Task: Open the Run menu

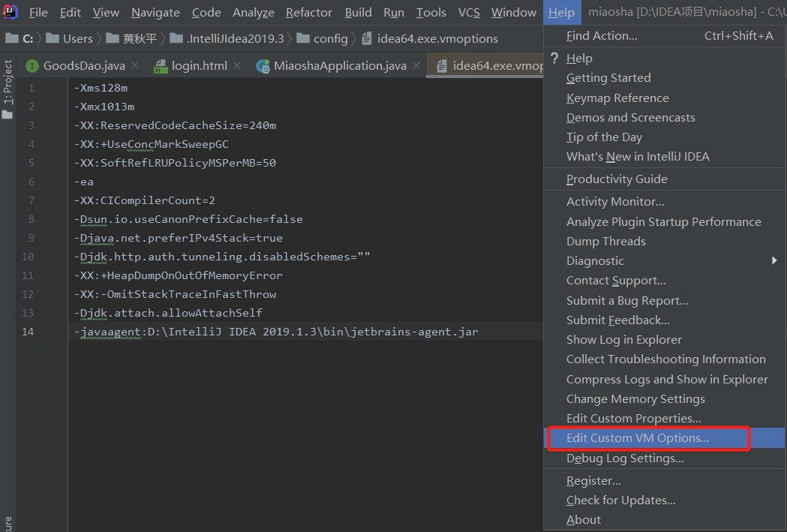Action: coord(394,12)
